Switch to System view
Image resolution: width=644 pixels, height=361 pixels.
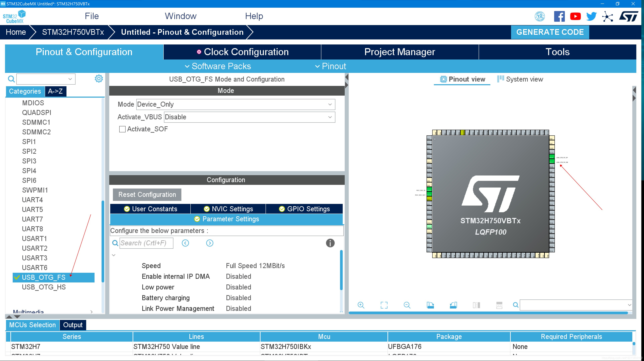click(520, 79)
